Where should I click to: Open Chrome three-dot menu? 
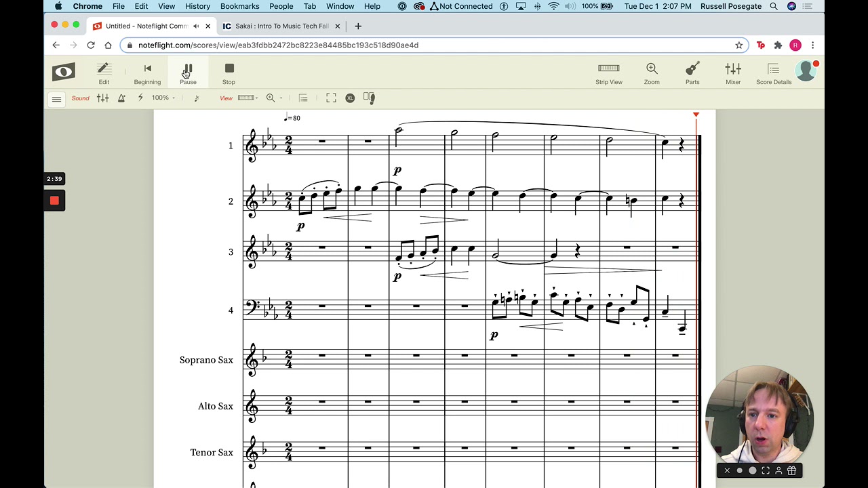coord(812,45)
